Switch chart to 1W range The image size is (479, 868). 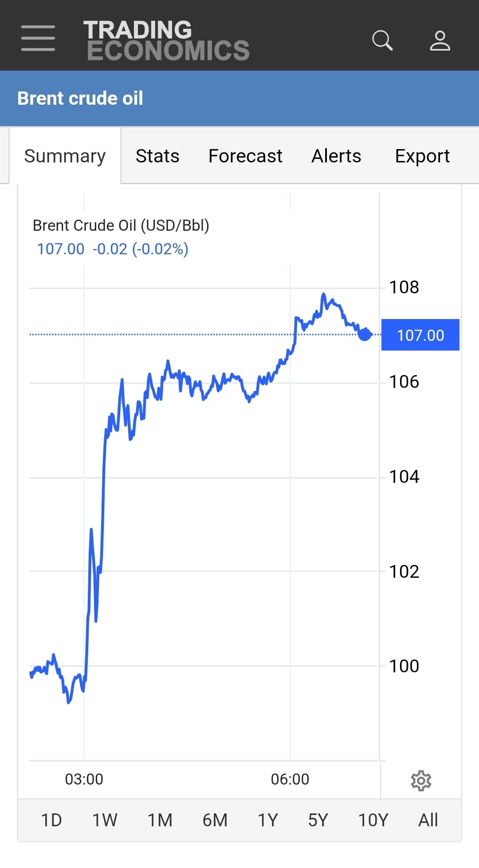tap(105, 820)
